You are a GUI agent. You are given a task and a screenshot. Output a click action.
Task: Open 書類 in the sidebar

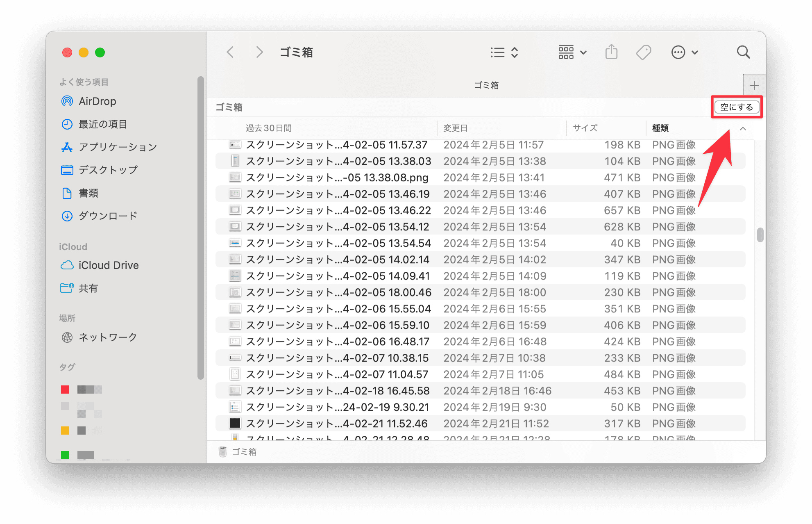(x=80, y=193)
